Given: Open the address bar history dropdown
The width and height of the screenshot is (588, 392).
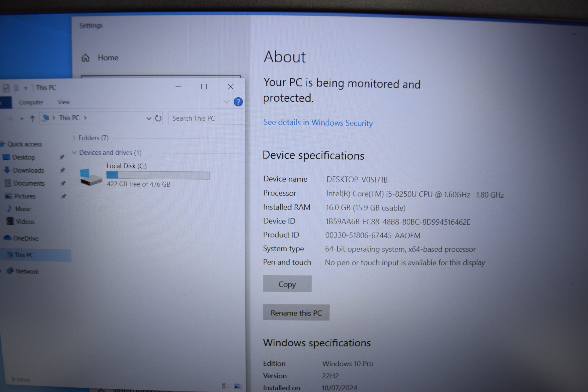Looking at the screenshot, I should coord(149,118).
